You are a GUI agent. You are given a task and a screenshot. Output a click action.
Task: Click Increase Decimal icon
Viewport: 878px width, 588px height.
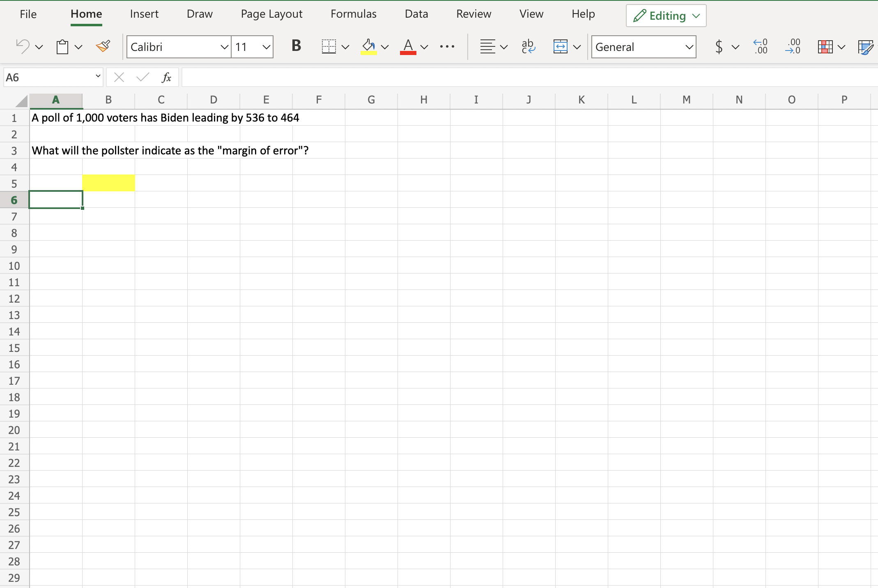(x=760, y=47)
